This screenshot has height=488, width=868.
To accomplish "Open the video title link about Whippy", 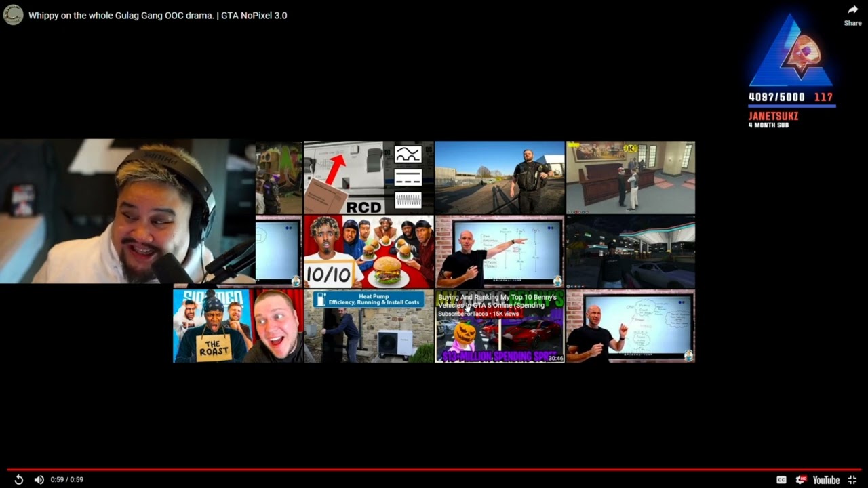I will coord(157,15).
